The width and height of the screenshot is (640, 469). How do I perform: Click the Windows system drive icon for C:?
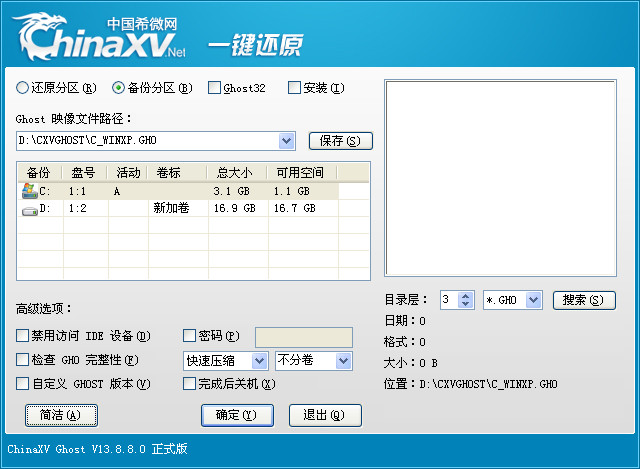click(x=29, y=191)
